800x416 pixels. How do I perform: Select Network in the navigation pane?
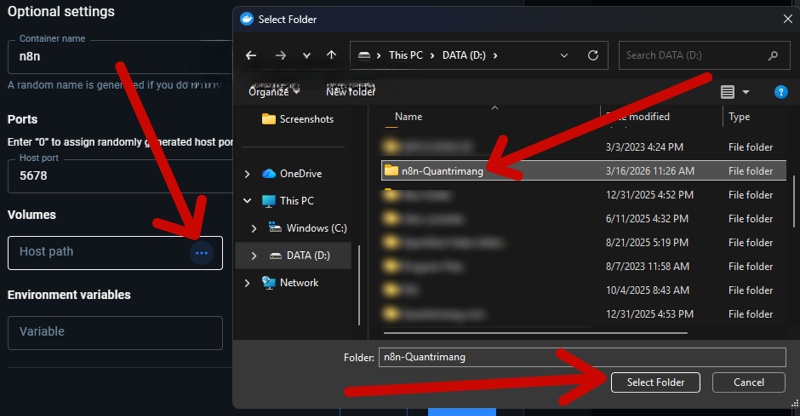click(290, 282)
